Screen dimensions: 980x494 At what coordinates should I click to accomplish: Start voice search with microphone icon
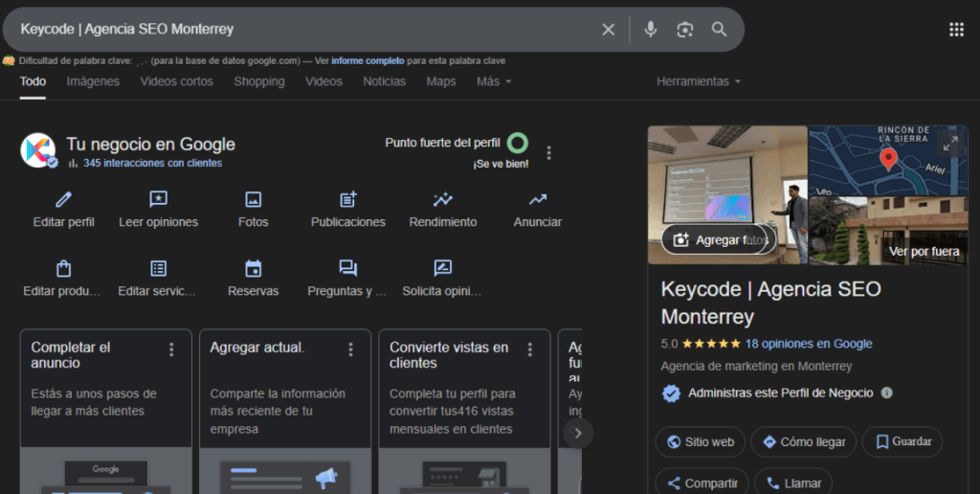(651, 30)
